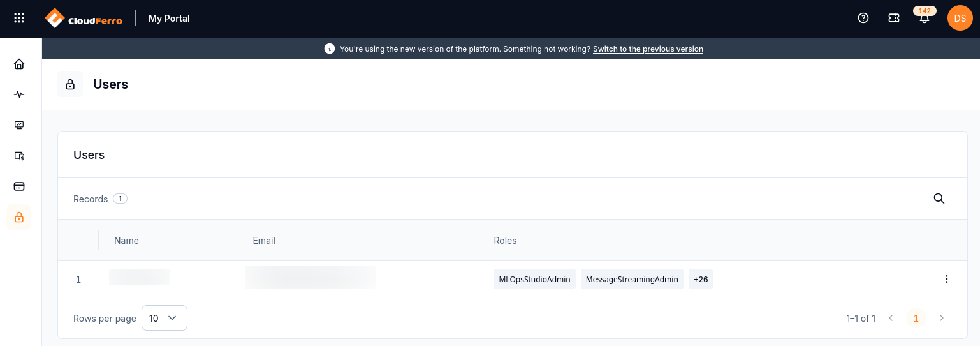Expand the +26 roles chip

point(701,279)
